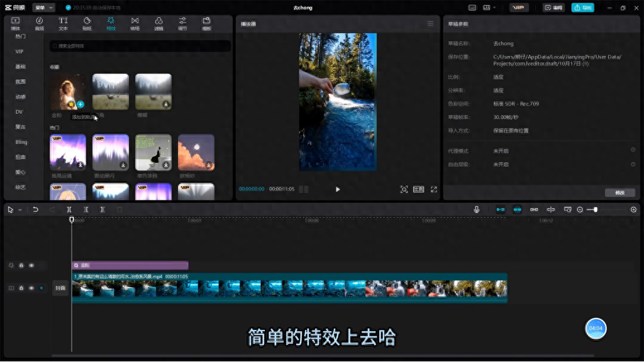Click the record voiceover microphone
This screenshot has height=362, width=644.
(x=477, y=210)
